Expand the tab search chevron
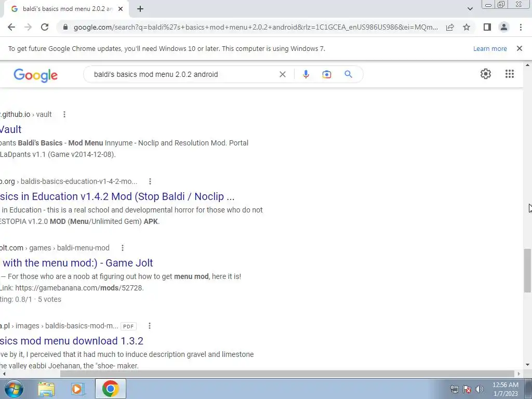 (x=470, y=9)
